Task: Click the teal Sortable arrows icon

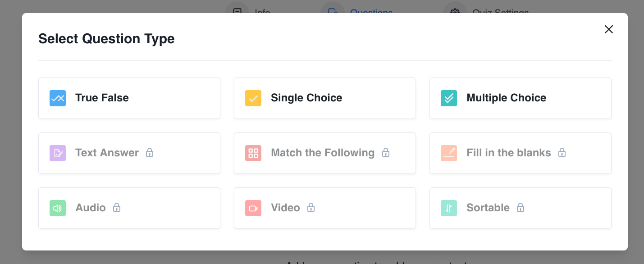Action: click(449, 208)
